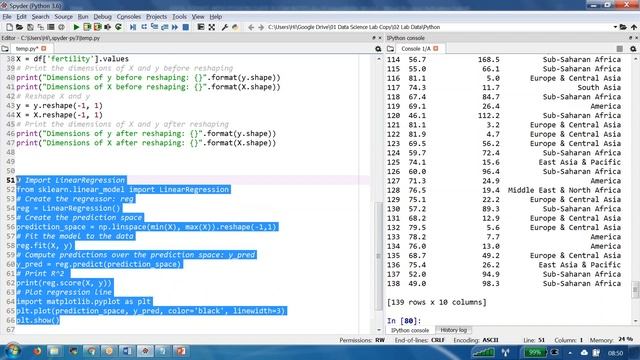This screenshot has width=640, height=360.
Task: Open the Windows Start button
Action: 12,351
